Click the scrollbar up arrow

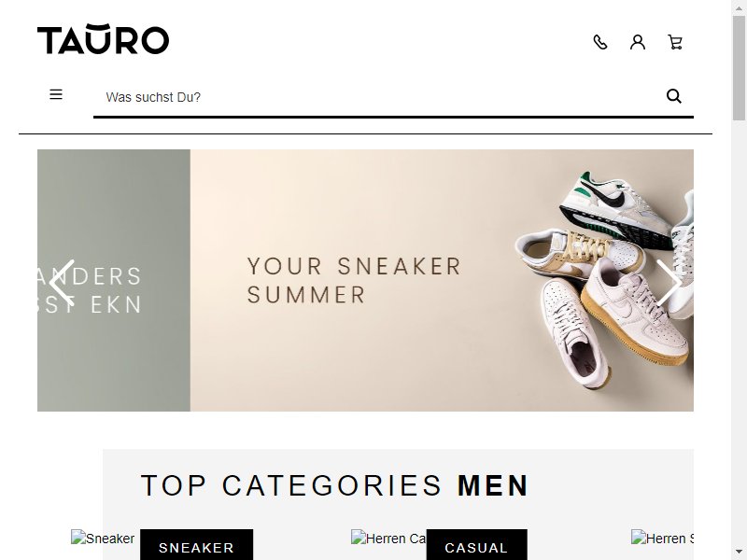[x=739, y=7]
